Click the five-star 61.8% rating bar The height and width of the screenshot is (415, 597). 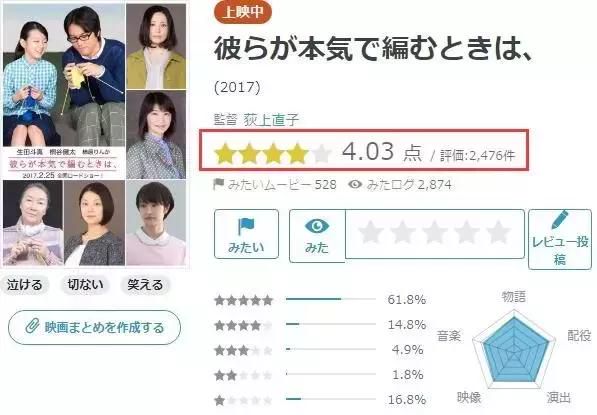pyautogui.click(x=330, y=299)
